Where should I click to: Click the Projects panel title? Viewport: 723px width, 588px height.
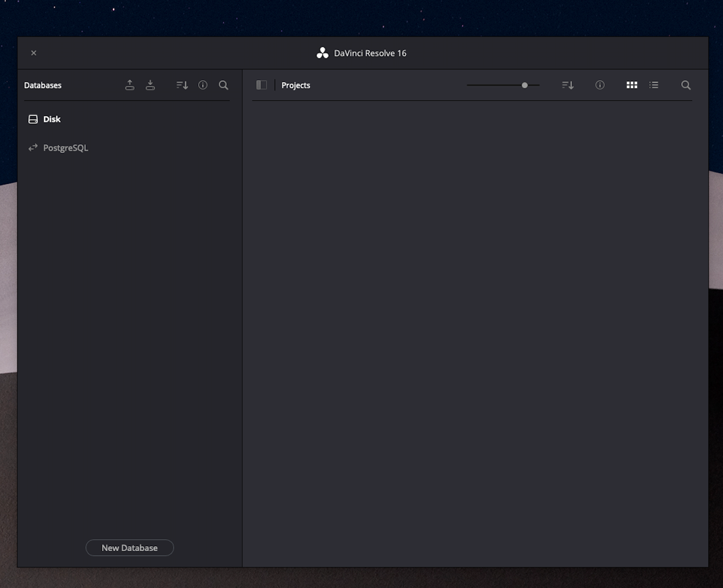click(296, 85)
